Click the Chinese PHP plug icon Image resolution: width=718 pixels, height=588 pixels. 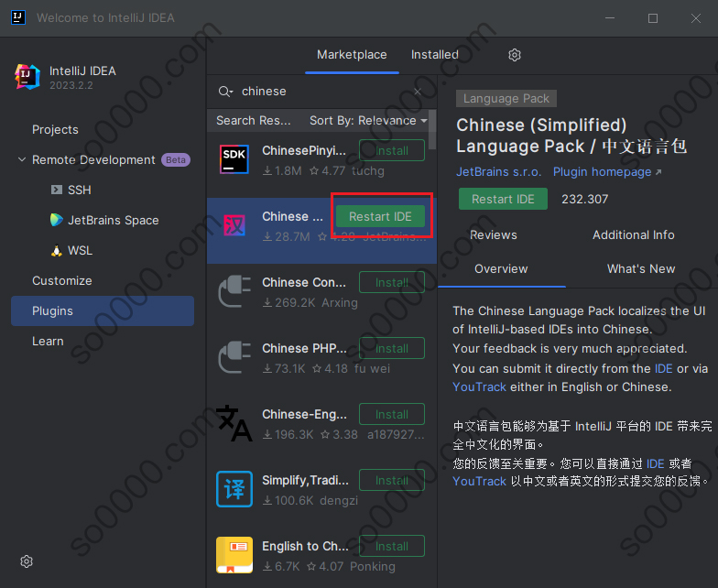[234, 357]
